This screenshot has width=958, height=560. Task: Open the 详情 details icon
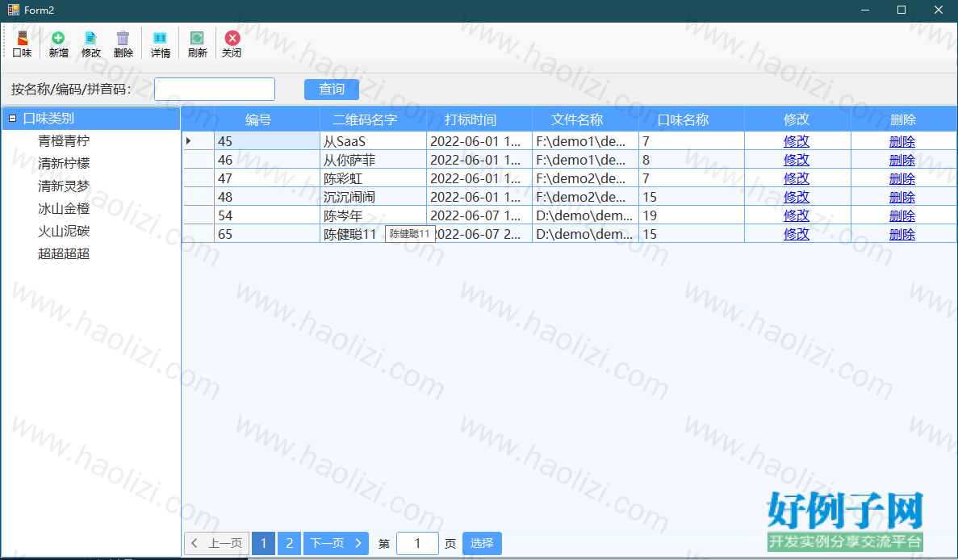(160, 44)
